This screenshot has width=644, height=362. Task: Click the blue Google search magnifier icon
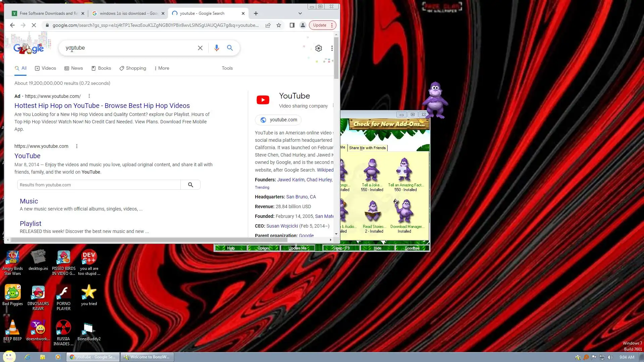click(230, 48)
